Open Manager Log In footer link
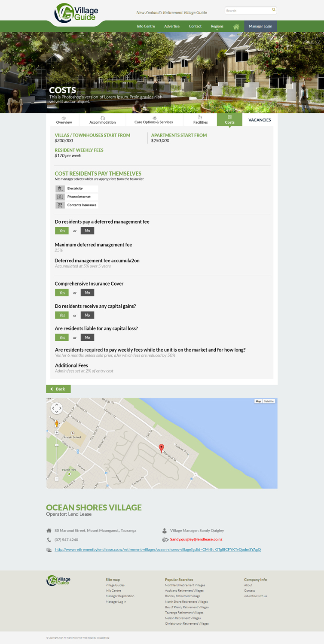The image size is (324, 644). tap(116, 601)
